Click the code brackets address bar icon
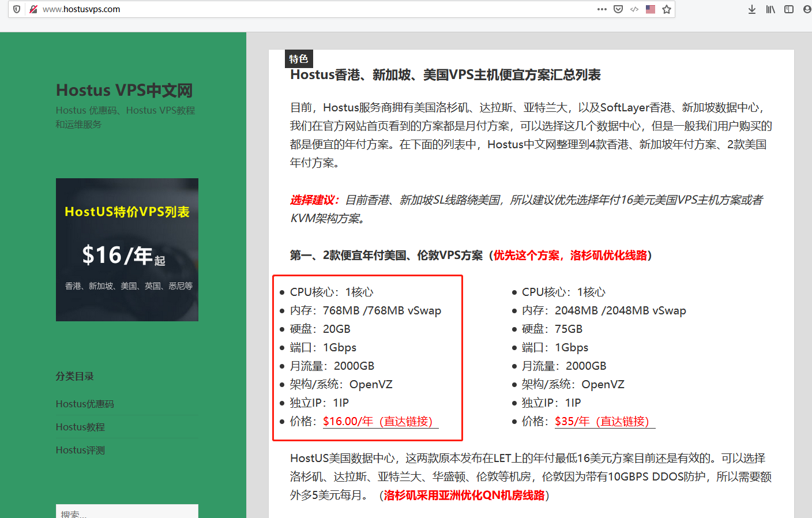Screen dimensions: 812x518 634,9
